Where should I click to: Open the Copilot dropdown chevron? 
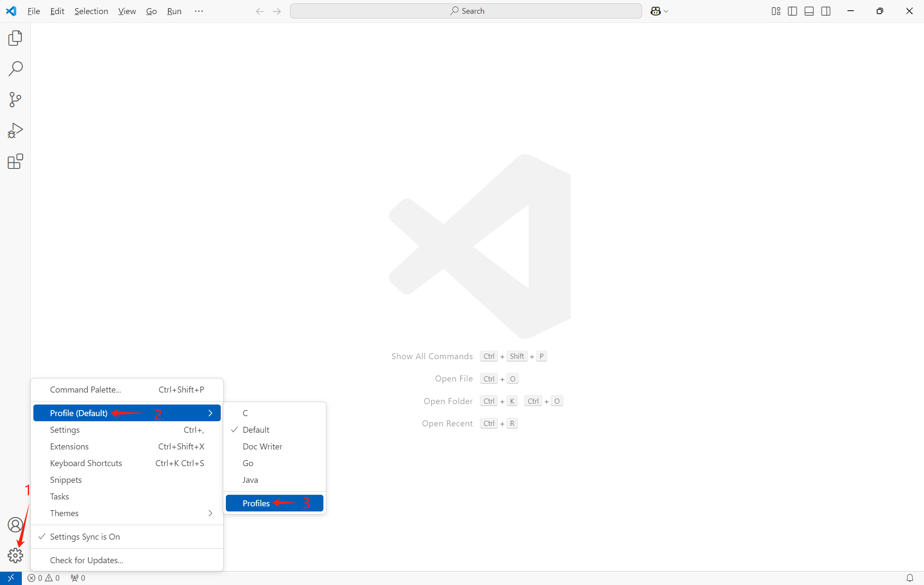666,12
